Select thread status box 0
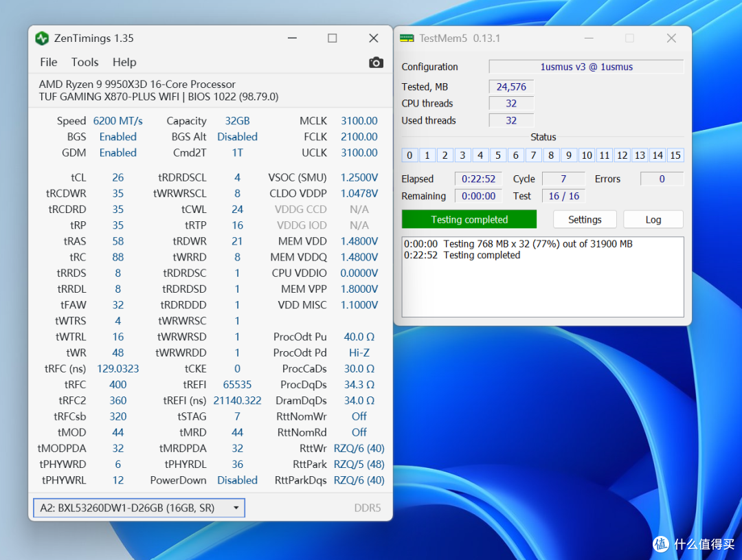The height and width of the screenshot is (560, 742). click(409, 155)
